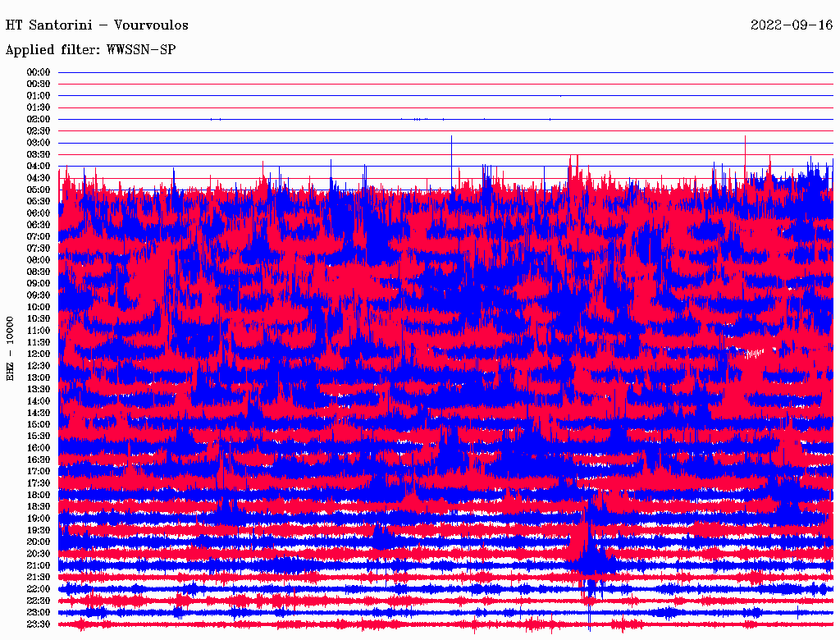Click the 12:00 time label
Screen dimensions: 840x640
click(x=38, y=354)
